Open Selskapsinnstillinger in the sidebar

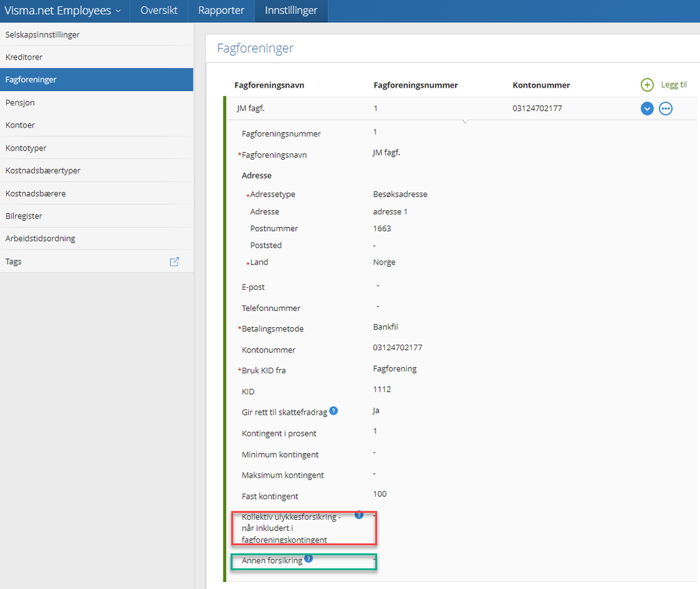point(97,34)
